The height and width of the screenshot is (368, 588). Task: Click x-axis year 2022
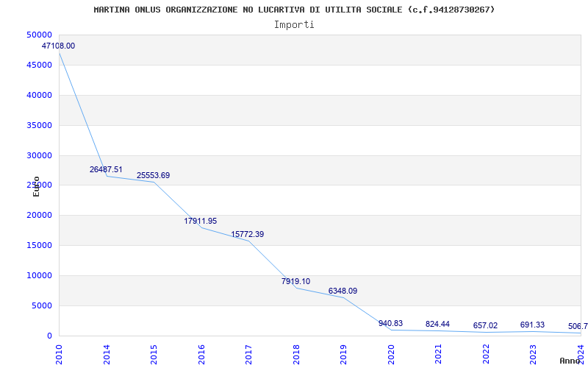click(x=487, y=354)
